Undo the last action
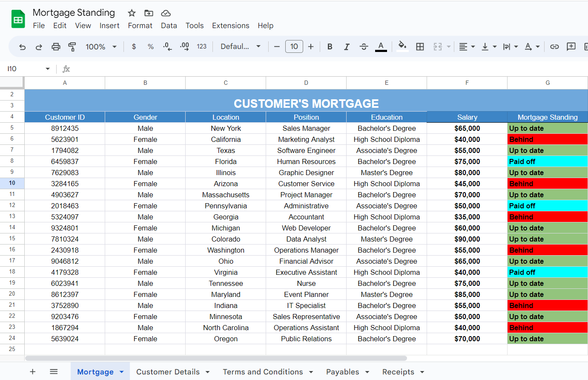Image resolution: width=588 pixels, height=380 pixels. click(x=23, y=47)
